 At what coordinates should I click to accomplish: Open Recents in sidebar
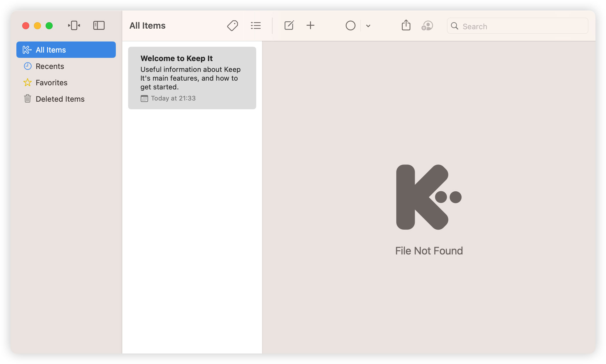coord(66,66)
